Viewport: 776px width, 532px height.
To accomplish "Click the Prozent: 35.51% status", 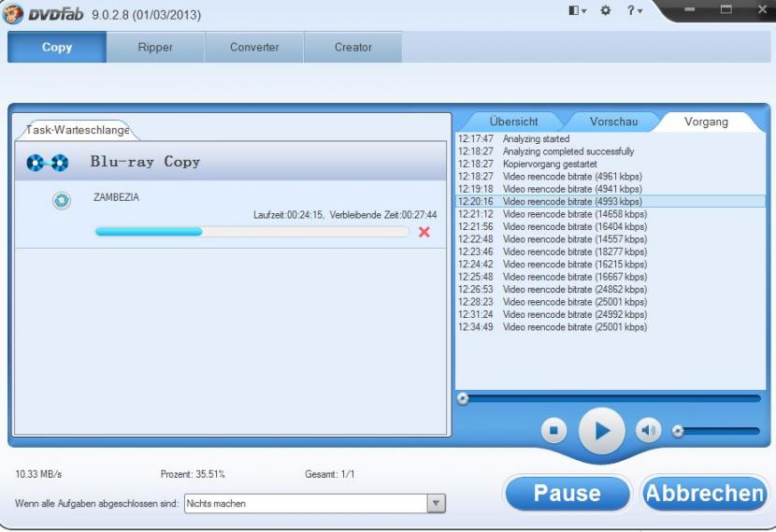I will click(x=193, y=474).
